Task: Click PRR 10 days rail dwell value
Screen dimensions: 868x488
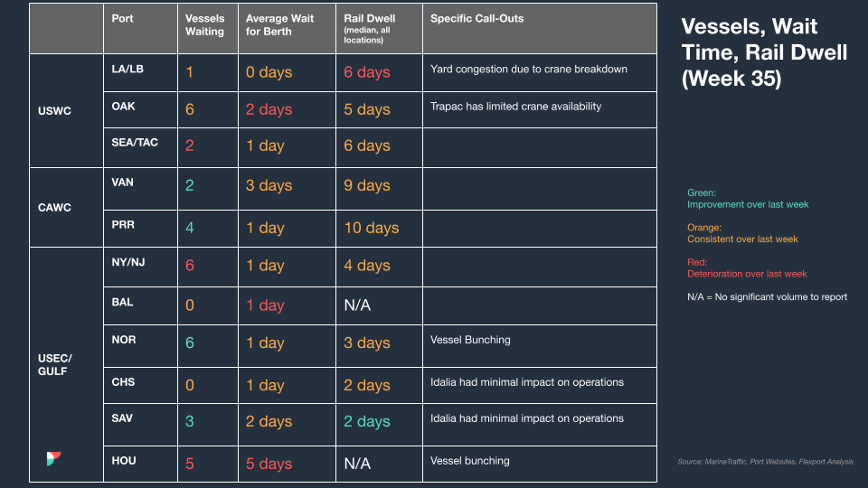Action: pyautogui.click(x=371, y=228)
